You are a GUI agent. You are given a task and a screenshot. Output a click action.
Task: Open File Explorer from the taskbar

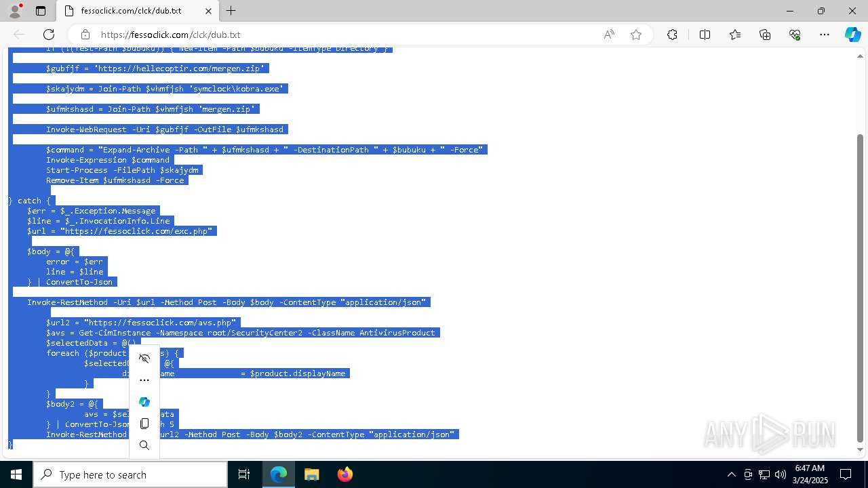pos(311,474)
